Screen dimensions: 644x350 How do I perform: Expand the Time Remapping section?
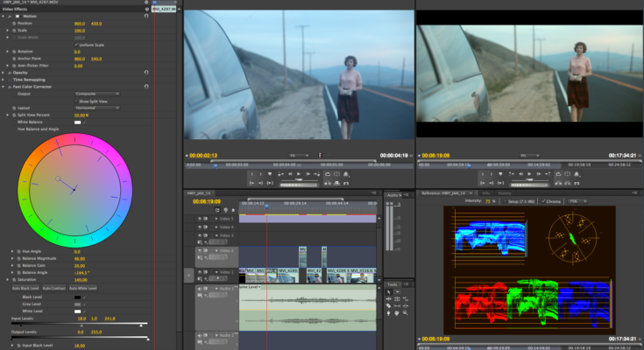click(x=4, y=80)
